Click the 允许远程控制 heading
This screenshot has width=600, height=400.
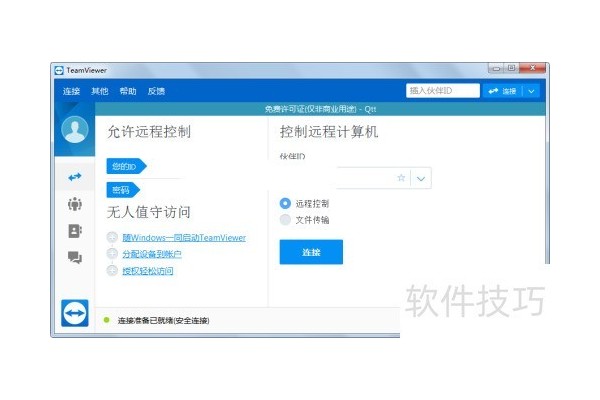coord(149,131)
